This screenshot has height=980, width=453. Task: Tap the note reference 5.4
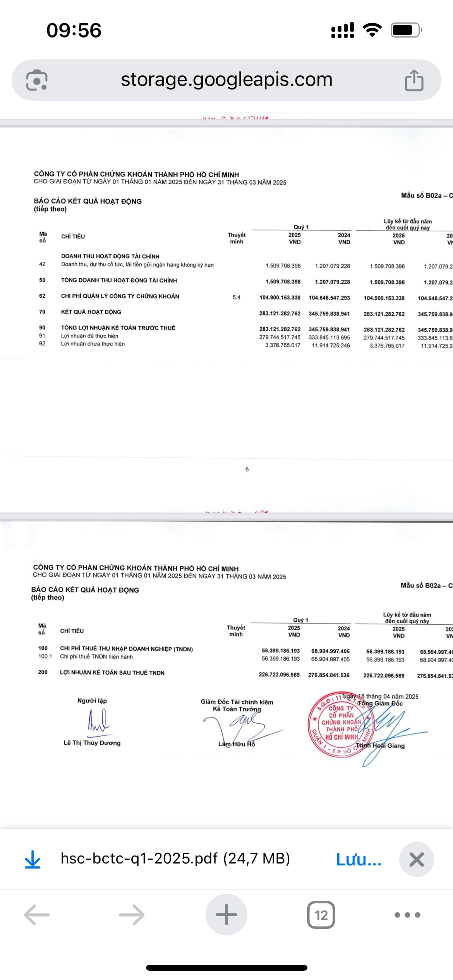pos(237,297)
